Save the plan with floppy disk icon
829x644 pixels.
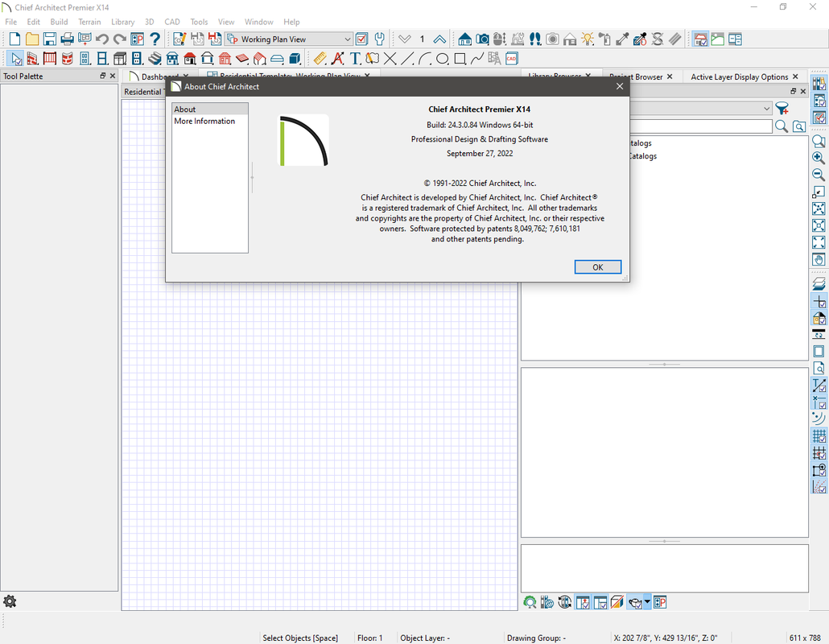click(50, 39)
